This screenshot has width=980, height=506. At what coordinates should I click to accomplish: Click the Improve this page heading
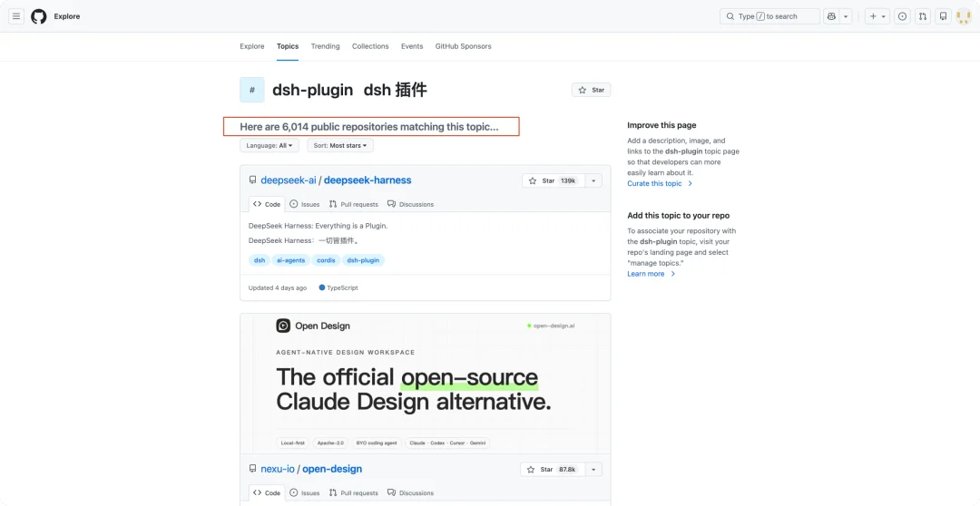[661, 125]
